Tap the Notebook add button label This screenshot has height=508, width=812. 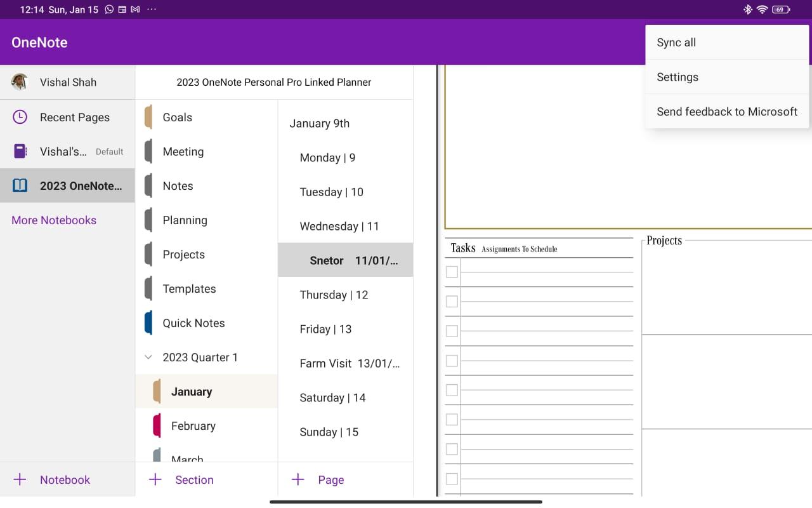point(65,479)
